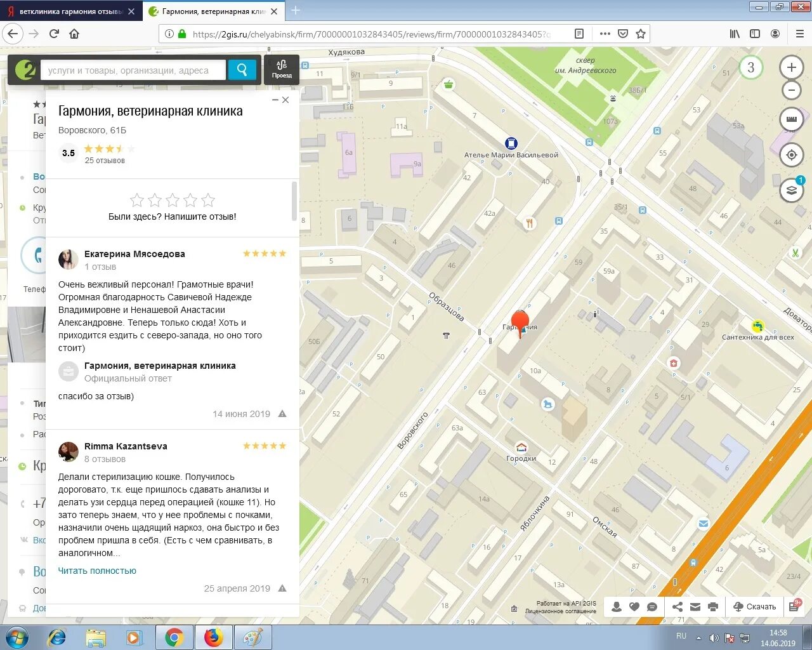Click the 2GIS search input field
The width and height of the screenshot is (812, 650).
133,70
